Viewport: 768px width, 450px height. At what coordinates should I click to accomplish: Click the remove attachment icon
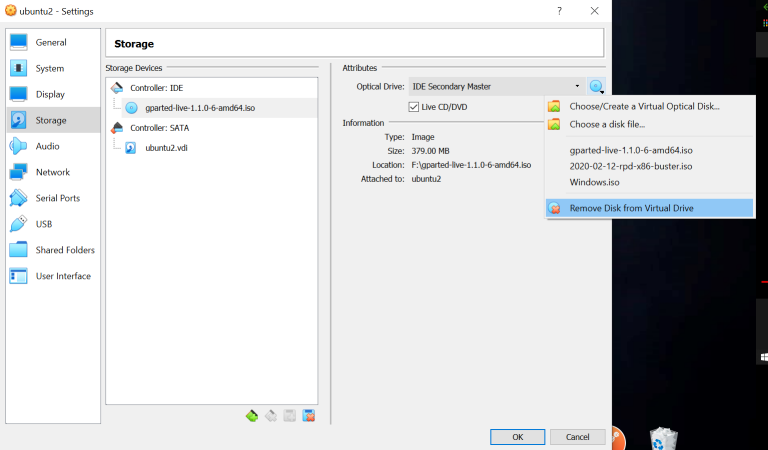click(x=309, y=415)
